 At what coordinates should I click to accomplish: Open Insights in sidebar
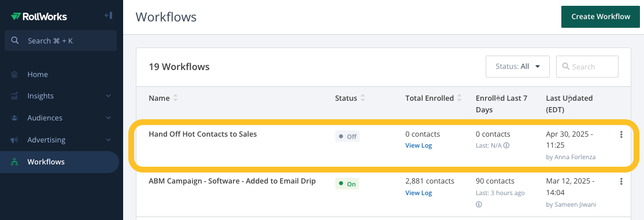pyautogui.click(x=40, y=96)
